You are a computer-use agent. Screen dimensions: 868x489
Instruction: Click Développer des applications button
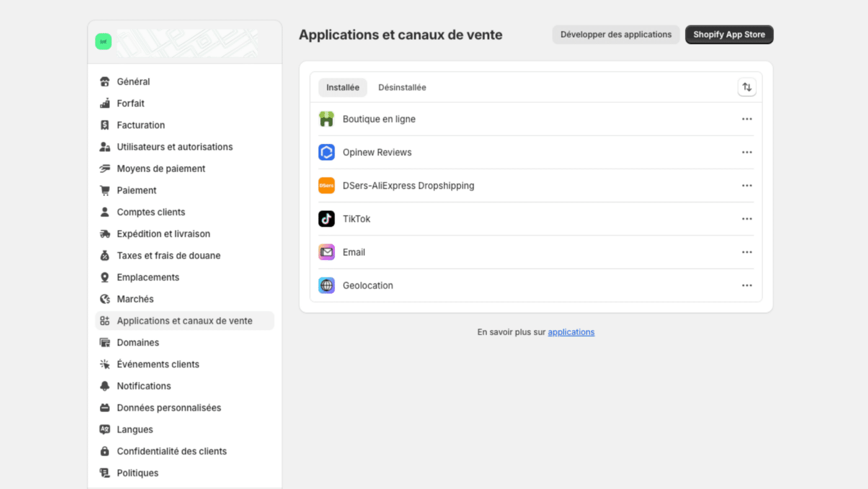[x=616, y=35]
